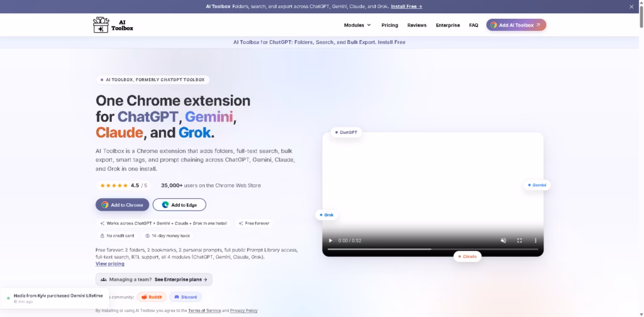Image resolution: width=644 pixels, height=317 pixels.
Task: Navigate to FAQ
Action: tap(474, 25)
